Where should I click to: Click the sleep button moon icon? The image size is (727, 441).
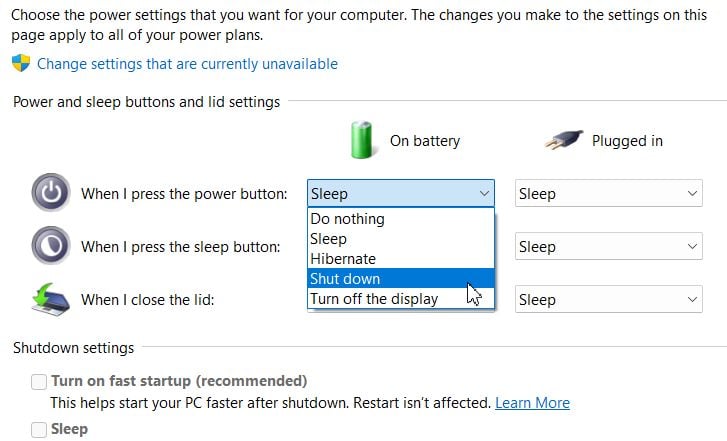51,245
